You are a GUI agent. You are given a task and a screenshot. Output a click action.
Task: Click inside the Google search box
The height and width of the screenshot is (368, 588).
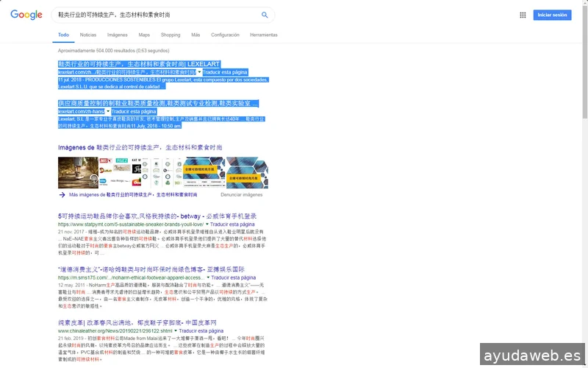coord(154,15)
